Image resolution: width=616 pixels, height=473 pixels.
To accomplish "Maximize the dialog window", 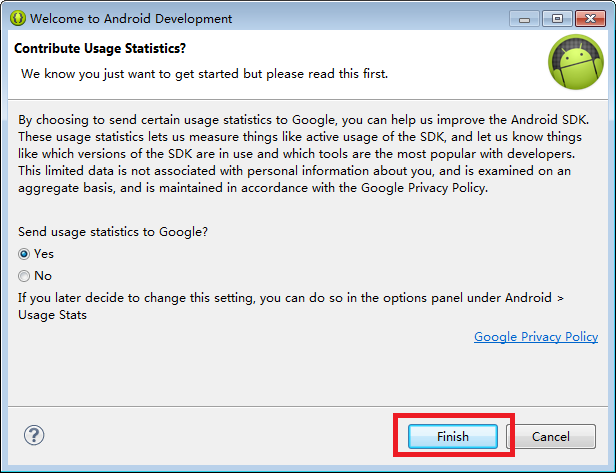I will [x=557, y=18].
